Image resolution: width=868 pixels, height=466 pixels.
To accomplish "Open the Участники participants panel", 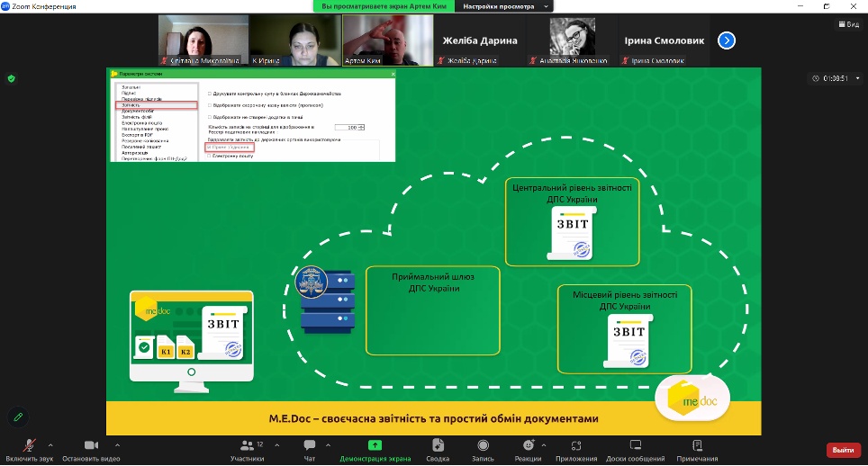I will pos(248,450).
